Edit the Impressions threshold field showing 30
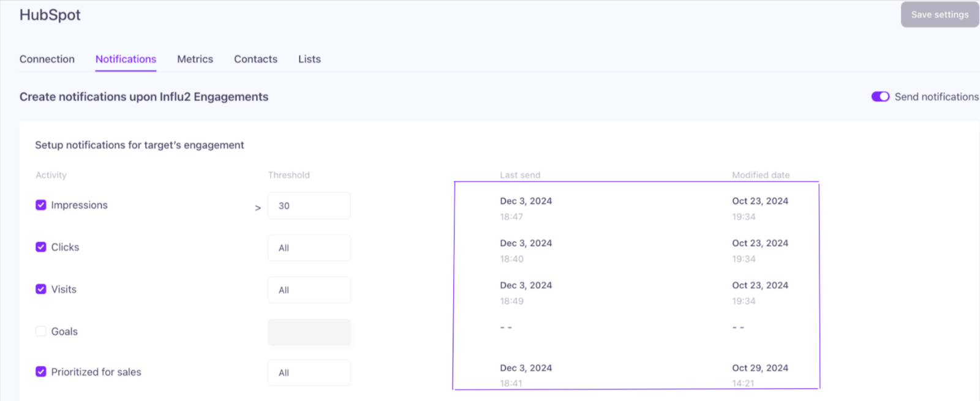The width and height of the screenshot is (980, 401). [309, 206]
